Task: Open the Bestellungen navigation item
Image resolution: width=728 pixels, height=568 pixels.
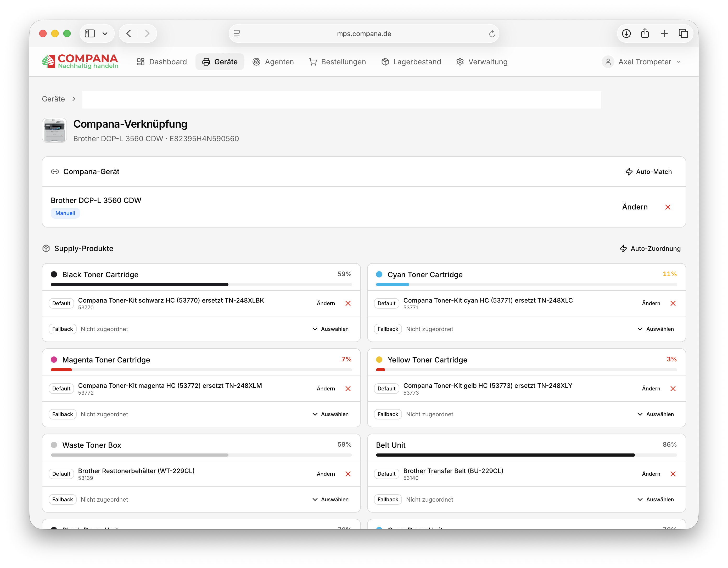Action: click(x=337, y=62)
